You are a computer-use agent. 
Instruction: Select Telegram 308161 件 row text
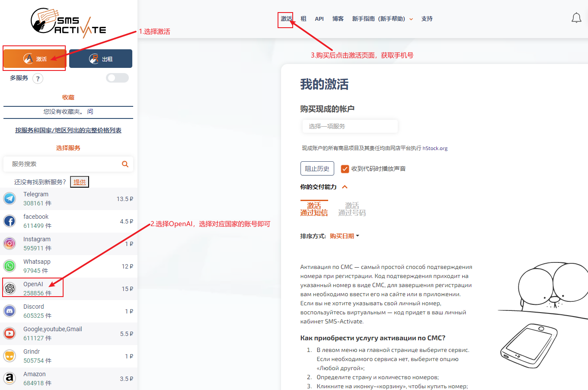click(x=37, y=199)
